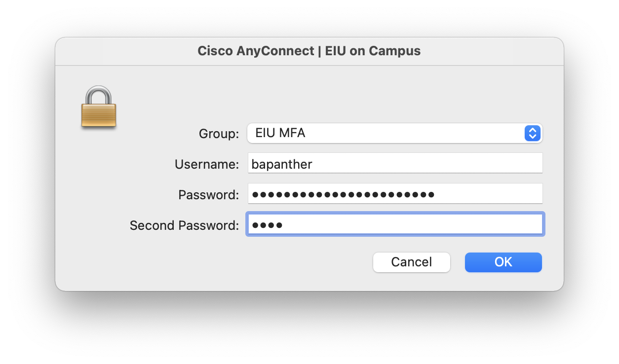This screenshot has height=364, width=619.
Task: Click the "EIU on Campus" part of title
Action: (373, 51)
